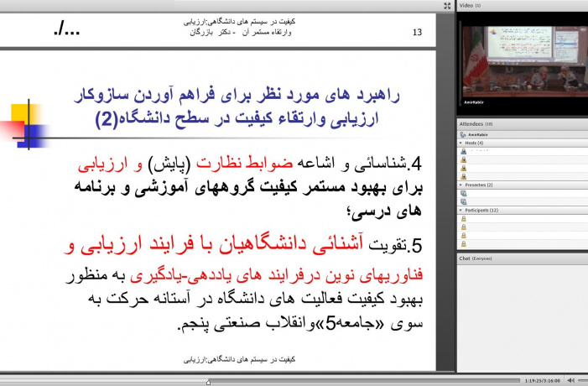Move the playback seek handle
The height and width of the screenshot is (386, 588).
[x=208, y=383]
